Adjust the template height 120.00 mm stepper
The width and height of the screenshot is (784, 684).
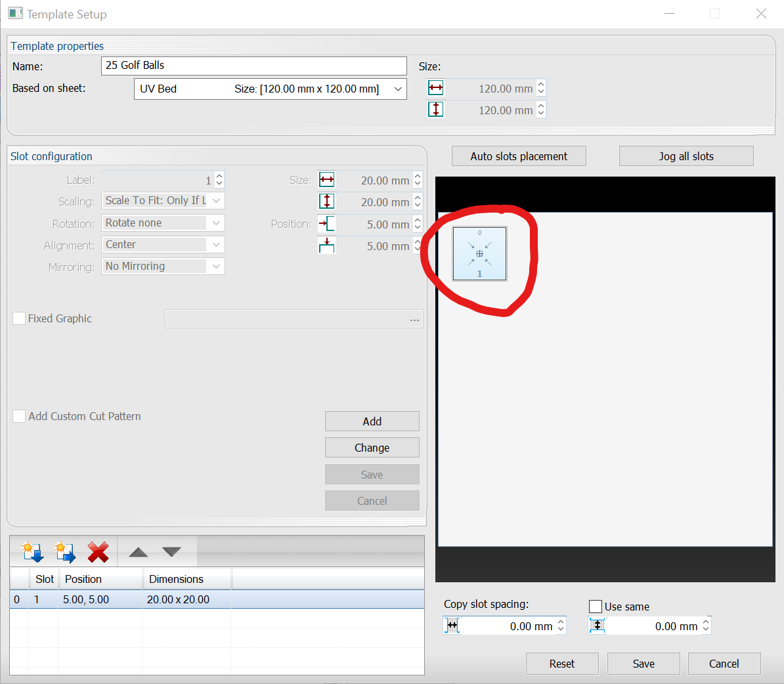(x=541, y=110)
